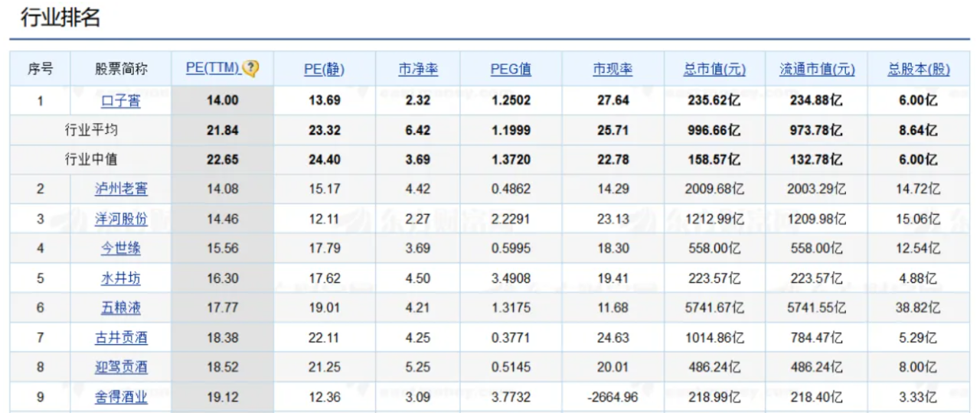Click 五粮液 total shares 38.82亿
Viewport: 980px width, 413px height.
919,307
